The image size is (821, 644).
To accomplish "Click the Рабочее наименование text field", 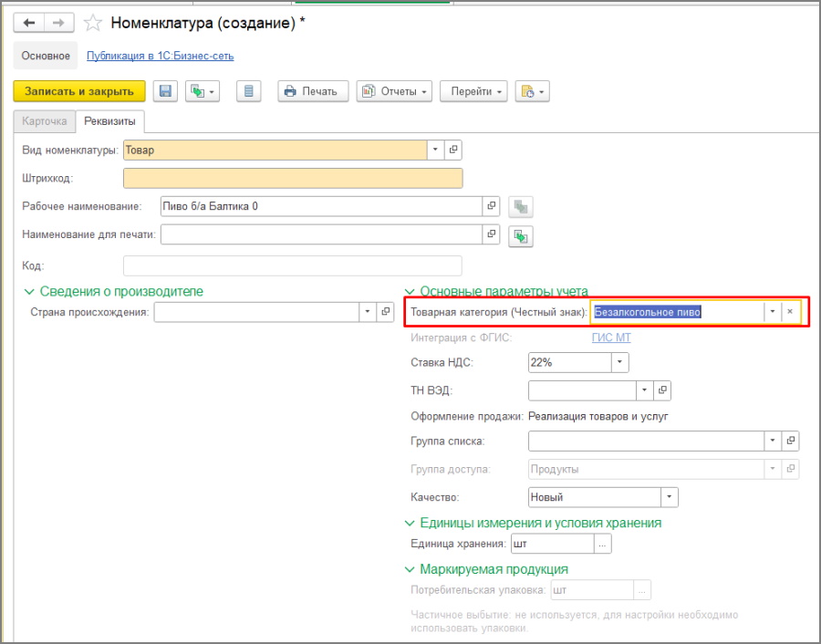I will pyautogui.click(x=321, y=206).
